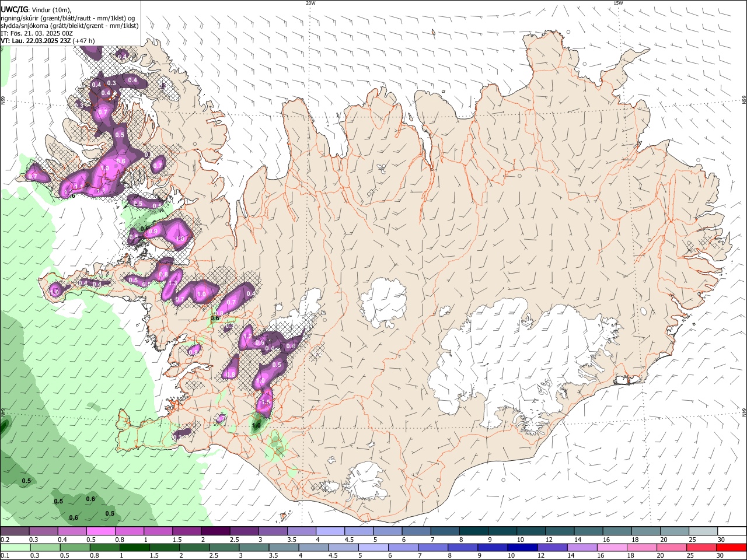Click the rigning/skúrir legend description line
This screenshot has height=560, width=747.
click(67, 18)
